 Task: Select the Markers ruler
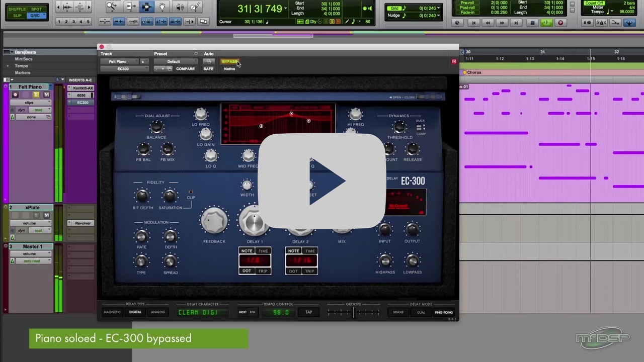pos(23,73)
